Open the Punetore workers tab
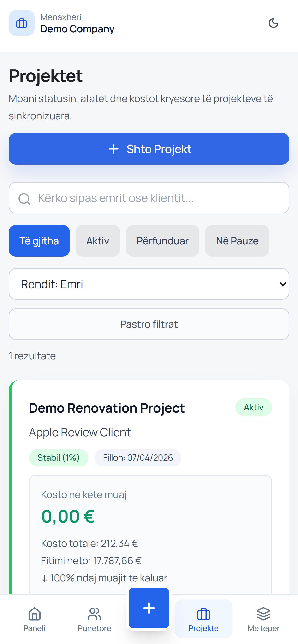Screen dimensions: 298x644 [94, 619]
